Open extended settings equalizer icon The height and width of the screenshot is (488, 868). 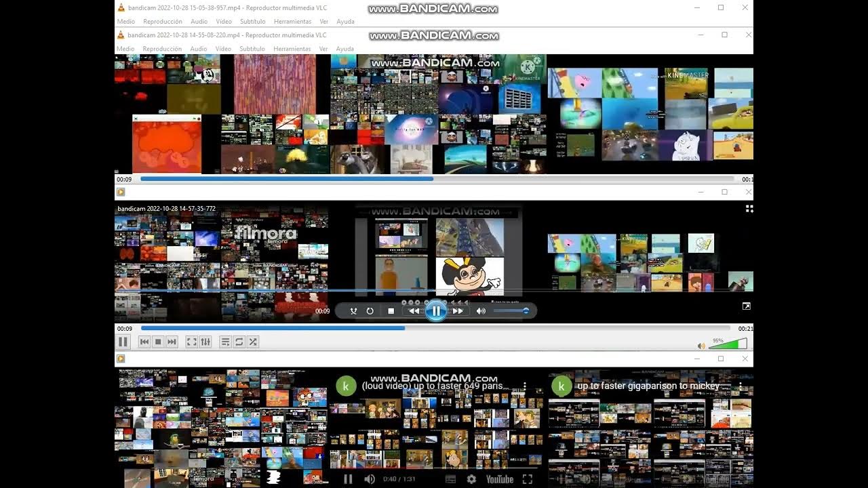coord(205,342)
